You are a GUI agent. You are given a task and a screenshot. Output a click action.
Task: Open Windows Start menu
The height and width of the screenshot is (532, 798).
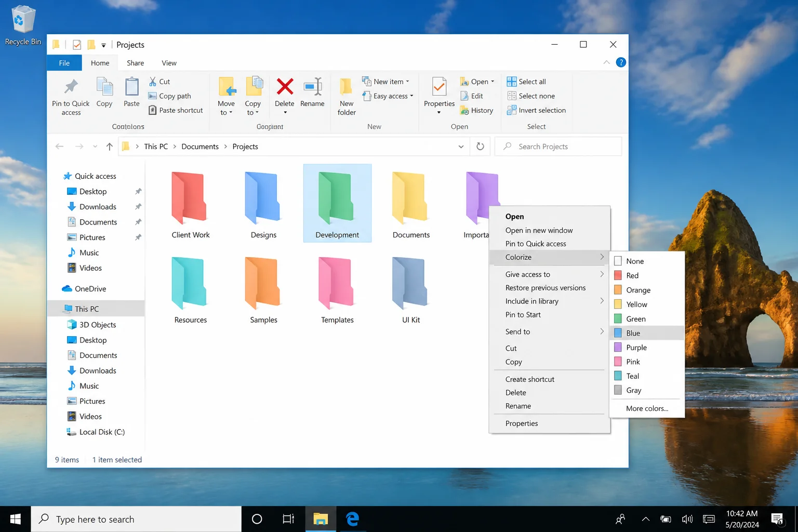click(x=16, y=519)
